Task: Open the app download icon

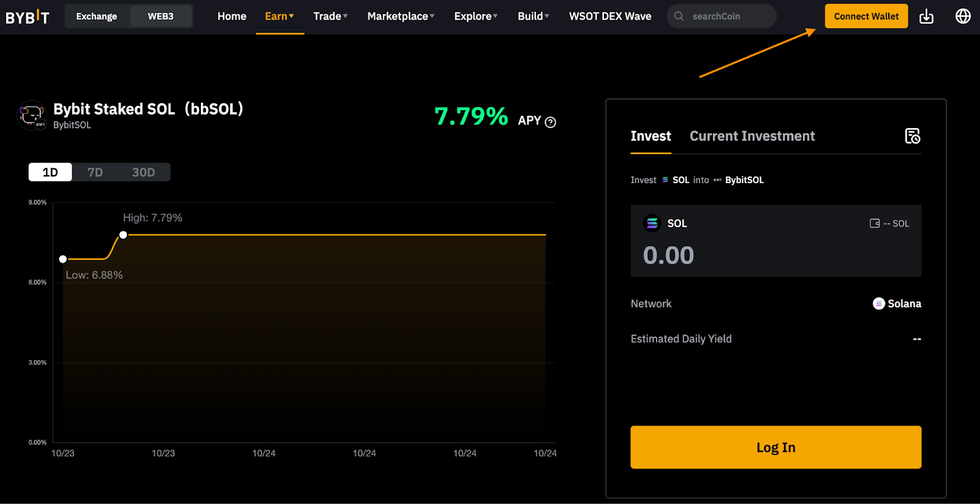Action: [926, 17]
